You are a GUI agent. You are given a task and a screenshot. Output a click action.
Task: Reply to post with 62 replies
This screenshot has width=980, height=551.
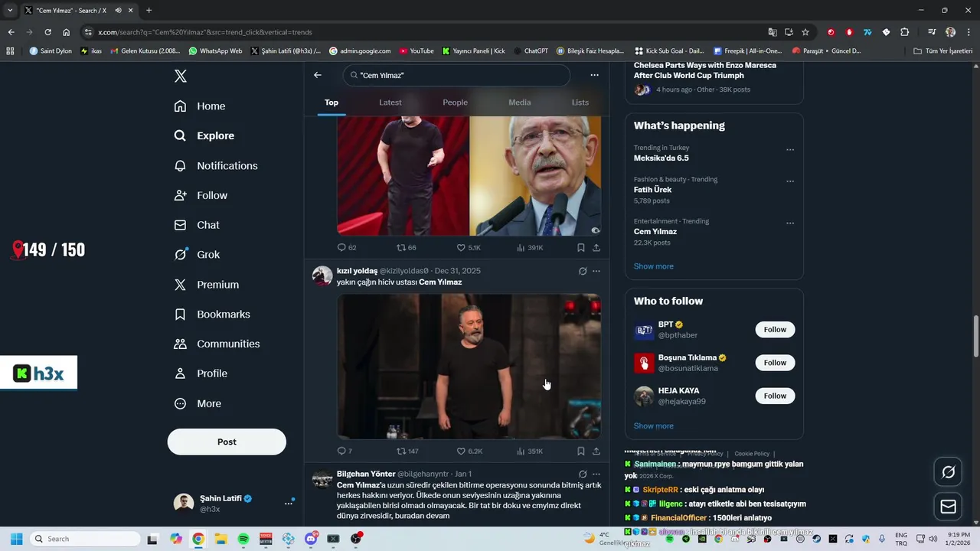point(347,248)
